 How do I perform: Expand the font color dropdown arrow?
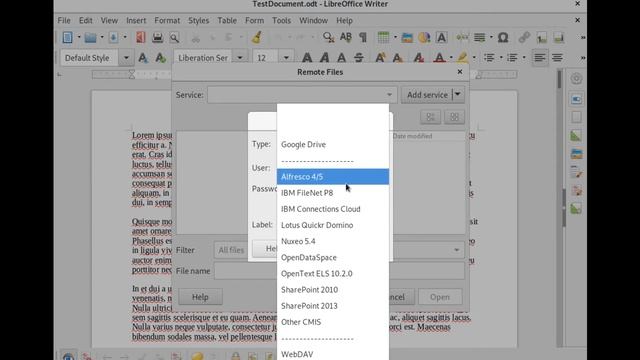point(451,58)
